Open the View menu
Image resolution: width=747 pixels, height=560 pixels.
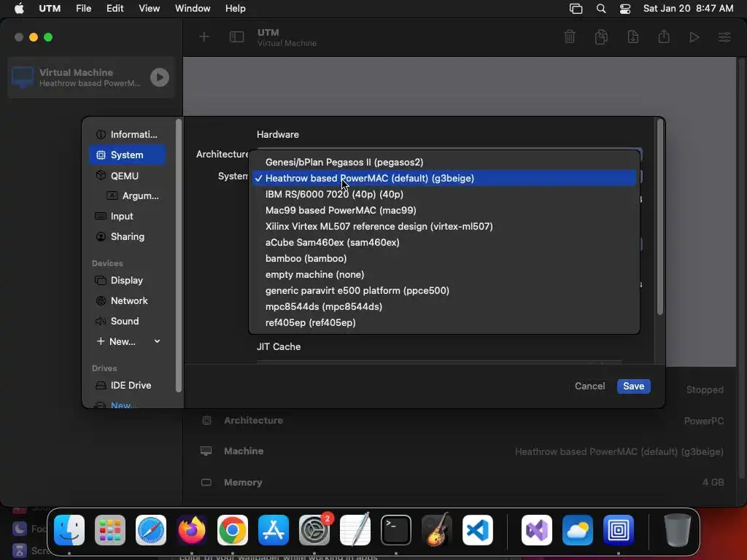149,9
